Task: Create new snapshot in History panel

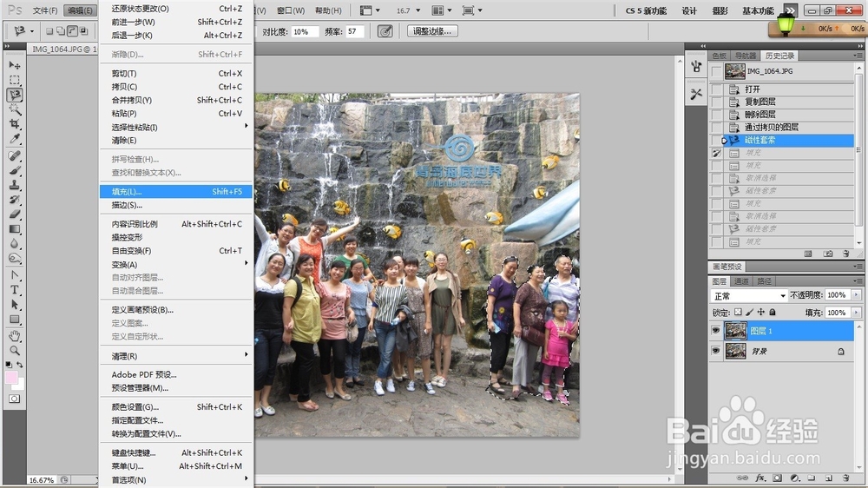Action: (x=827, y=254)
